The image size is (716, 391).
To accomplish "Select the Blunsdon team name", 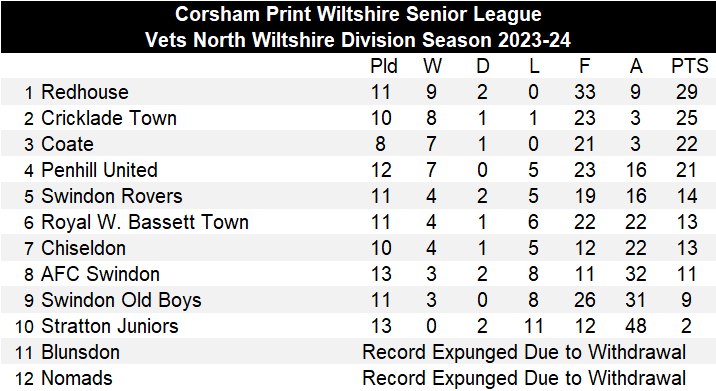I will coord(80,352).
